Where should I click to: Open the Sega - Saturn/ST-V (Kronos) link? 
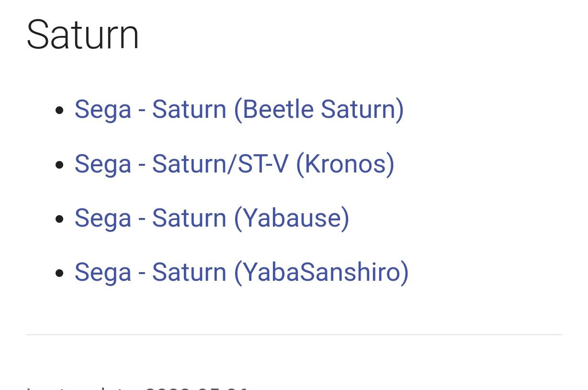234,164
